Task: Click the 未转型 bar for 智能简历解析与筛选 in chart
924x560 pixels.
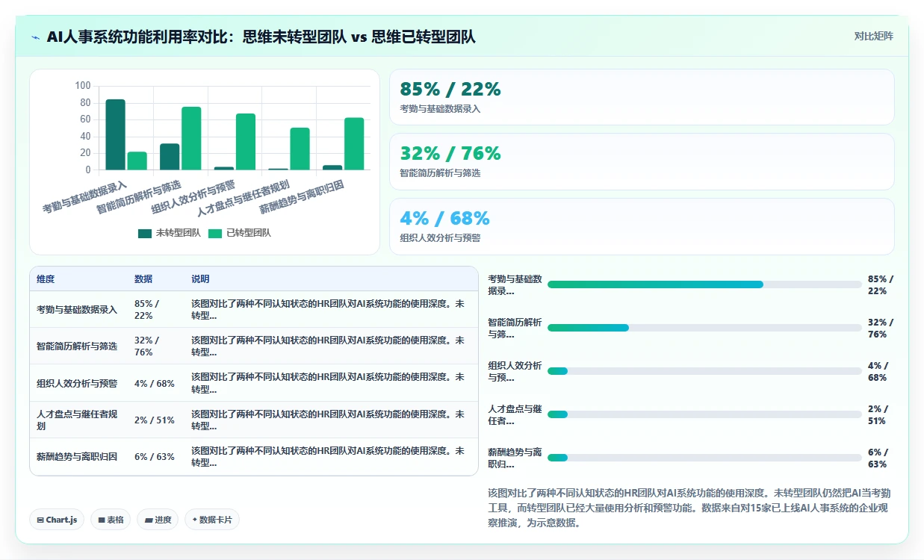Action: [170, 157]
